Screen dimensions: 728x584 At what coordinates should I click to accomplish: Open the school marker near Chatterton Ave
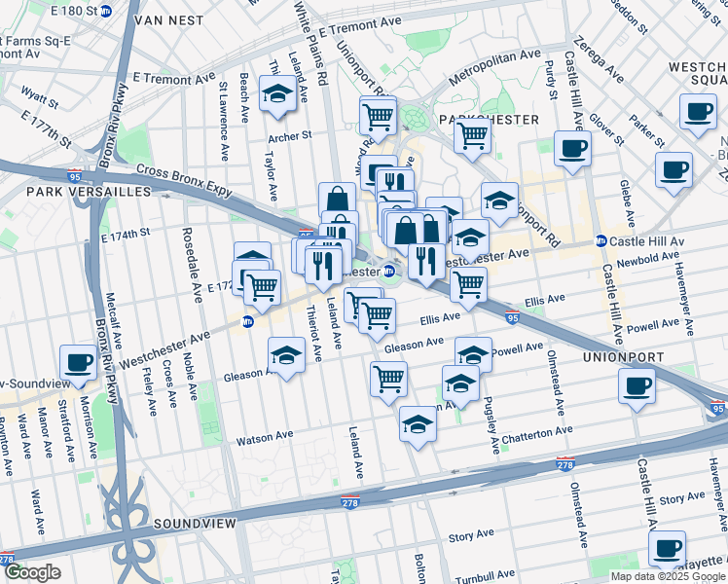point(418,424)
